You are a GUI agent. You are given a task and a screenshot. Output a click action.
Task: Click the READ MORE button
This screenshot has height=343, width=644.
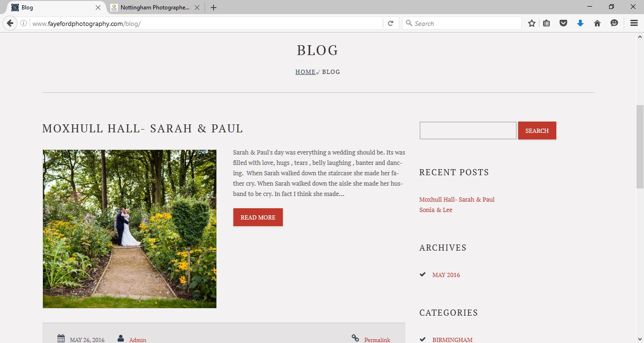[x=258, y=217]
